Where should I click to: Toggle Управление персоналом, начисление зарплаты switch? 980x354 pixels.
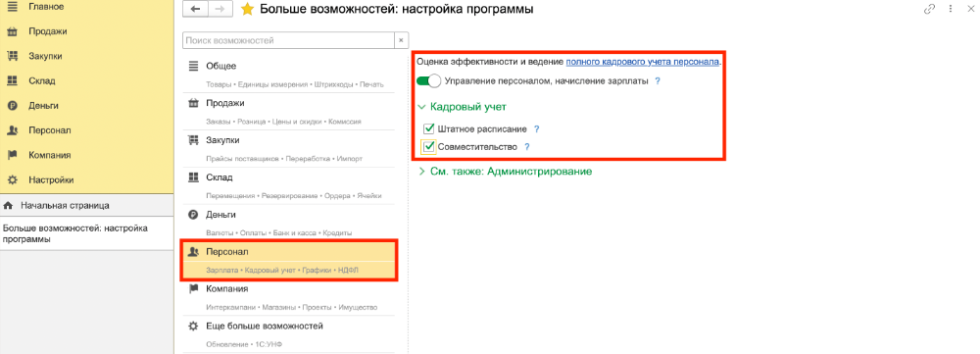tap(429, 81)
